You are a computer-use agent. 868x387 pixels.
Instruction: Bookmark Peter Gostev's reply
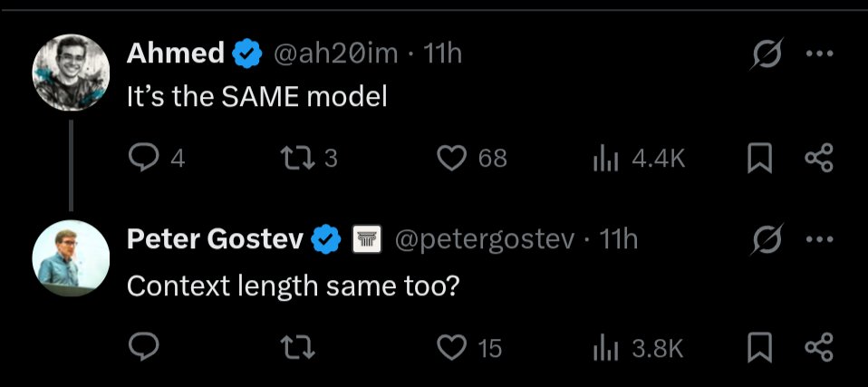click(x=759, y=348)
